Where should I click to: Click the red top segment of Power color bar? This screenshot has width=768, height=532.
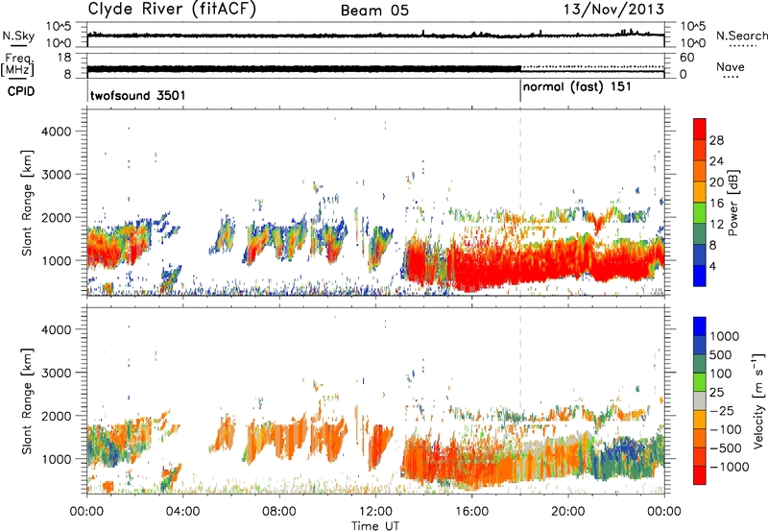point(700,130)
